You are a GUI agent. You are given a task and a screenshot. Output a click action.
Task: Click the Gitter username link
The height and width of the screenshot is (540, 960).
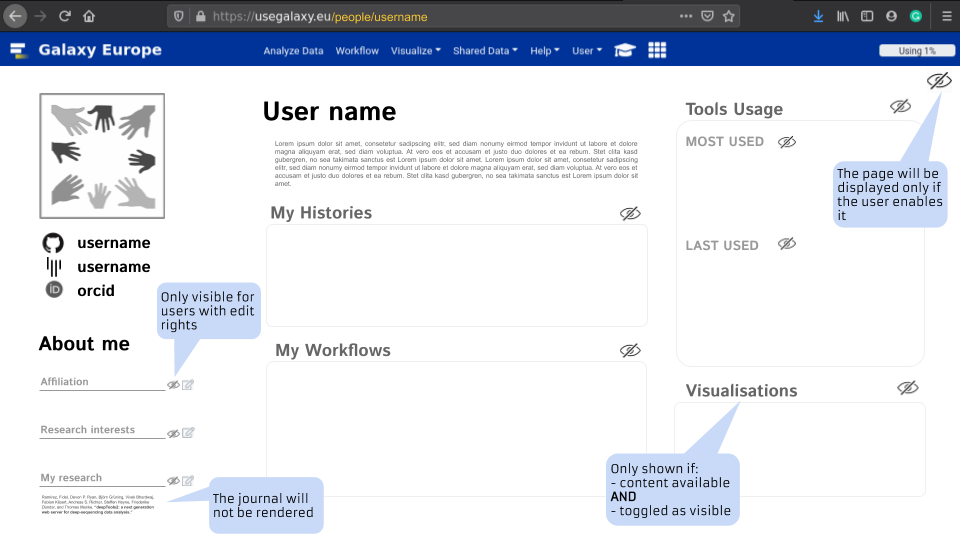(114, 267)
